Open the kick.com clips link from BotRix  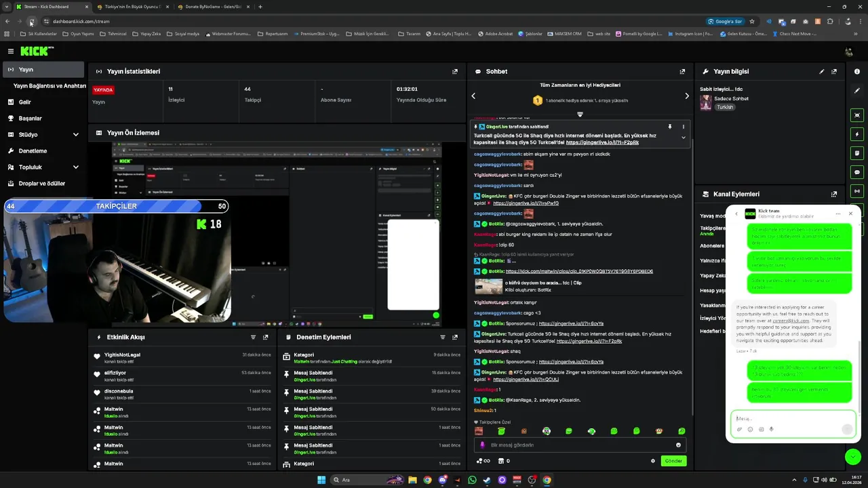click(579, 271)
